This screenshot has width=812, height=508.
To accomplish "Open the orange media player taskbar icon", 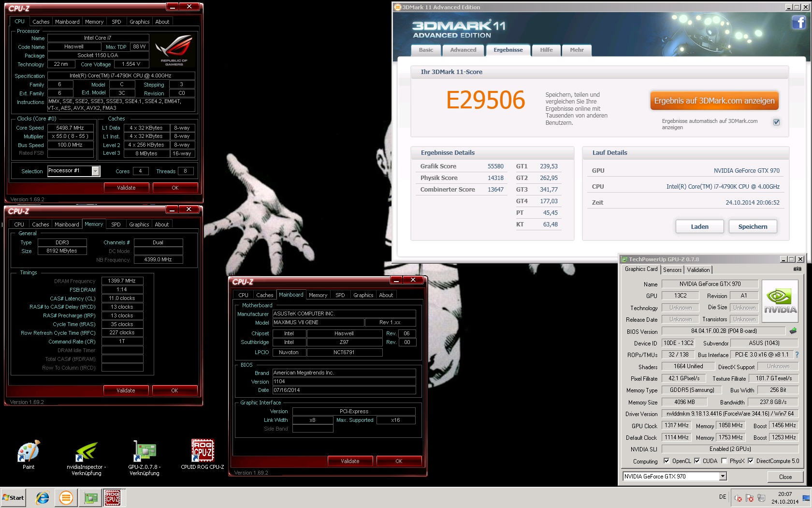I will coord(66,497).
